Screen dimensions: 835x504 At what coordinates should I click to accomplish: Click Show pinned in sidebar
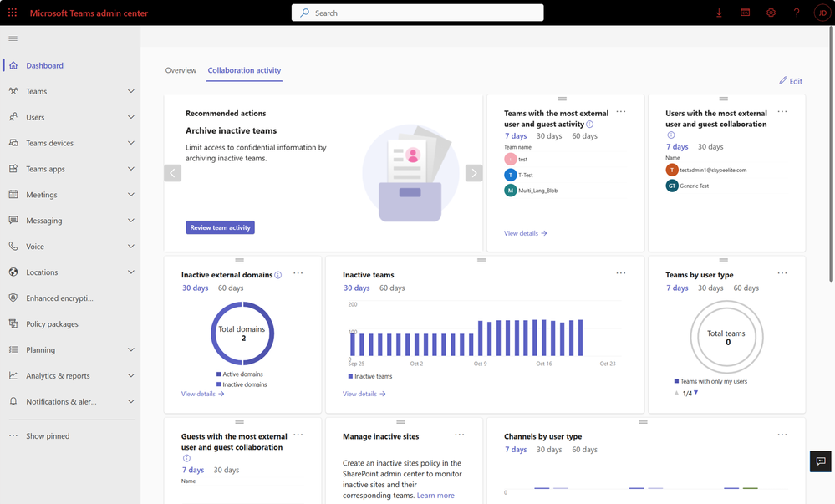click(x=48, y=435)
